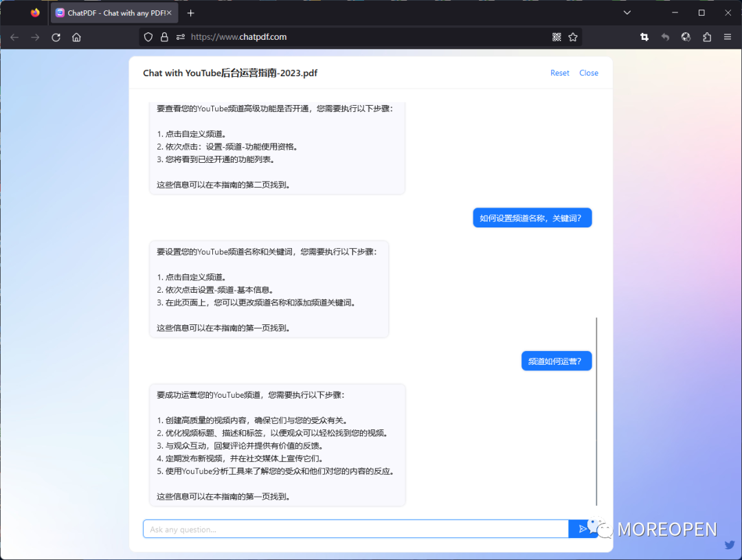Reload the page with the refresh icon

point(56,37)
